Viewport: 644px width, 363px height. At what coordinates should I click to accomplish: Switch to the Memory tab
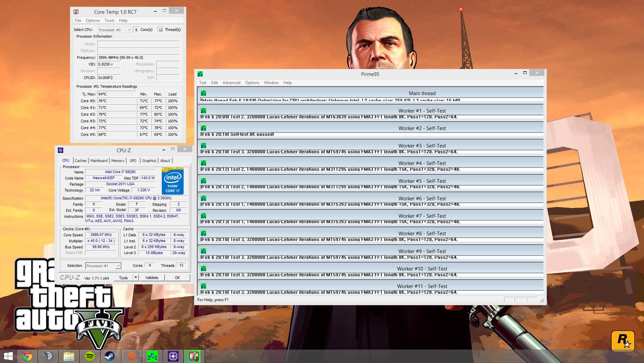118,161
